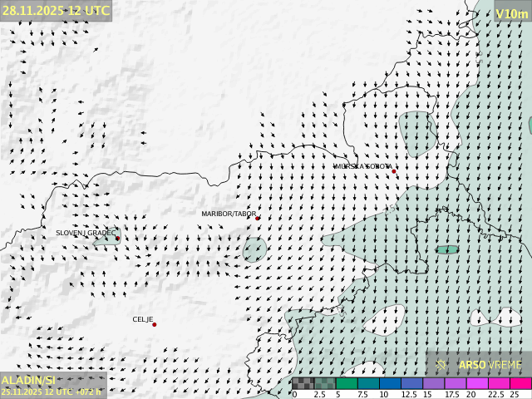Click the Murska Sobota red station marker
532x399 pixels.
click(394, 171)
